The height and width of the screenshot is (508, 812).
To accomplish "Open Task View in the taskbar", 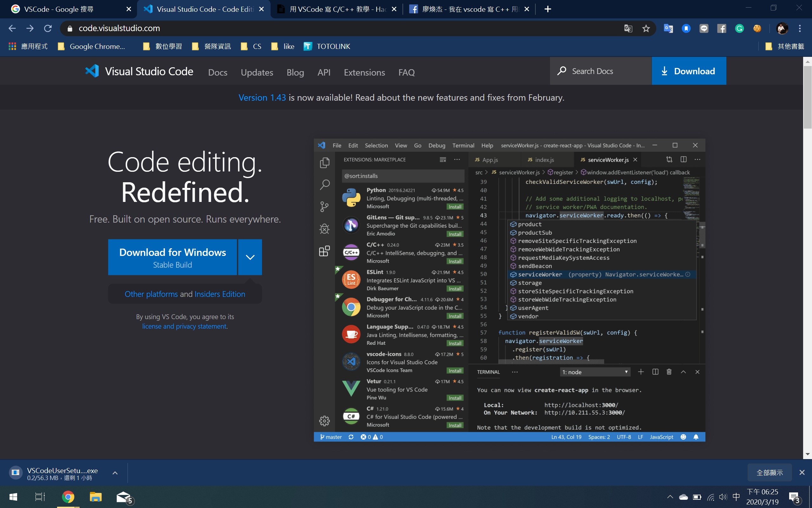I will (40, 497).
